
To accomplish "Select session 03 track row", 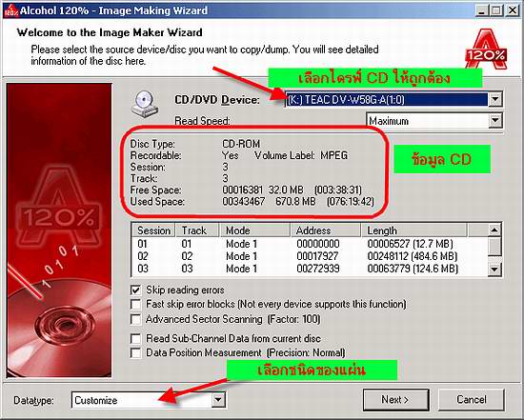I will coord(310,269).
